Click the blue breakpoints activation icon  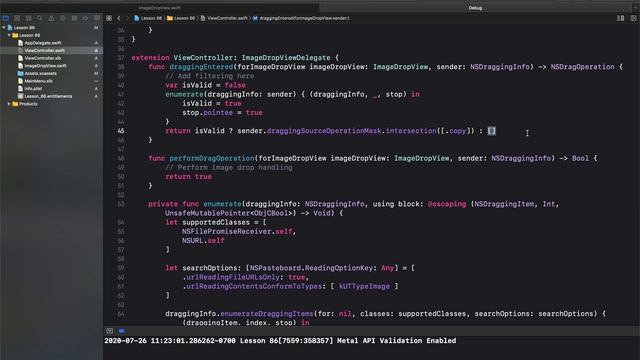[x=122, y=331]
